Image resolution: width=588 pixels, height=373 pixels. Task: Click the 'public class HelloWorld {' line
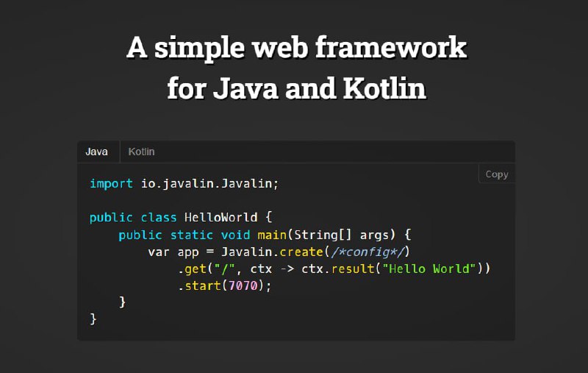tap(181, 217)
